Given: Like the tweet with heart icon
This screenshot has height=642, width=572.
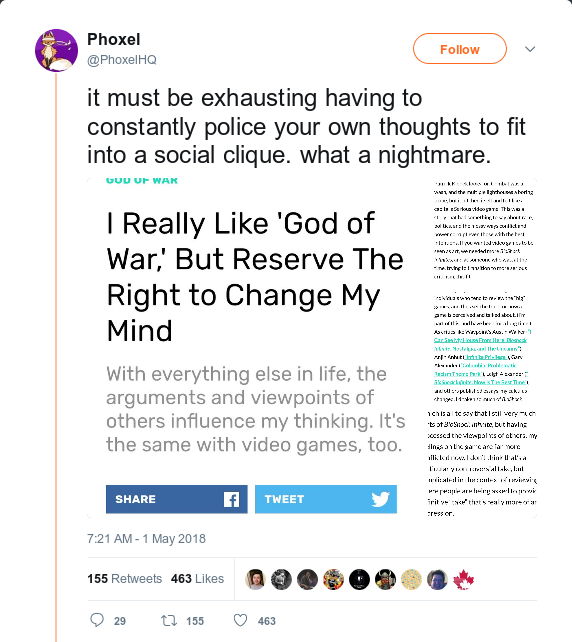Looking at the screenshot, I should point(240,620).
